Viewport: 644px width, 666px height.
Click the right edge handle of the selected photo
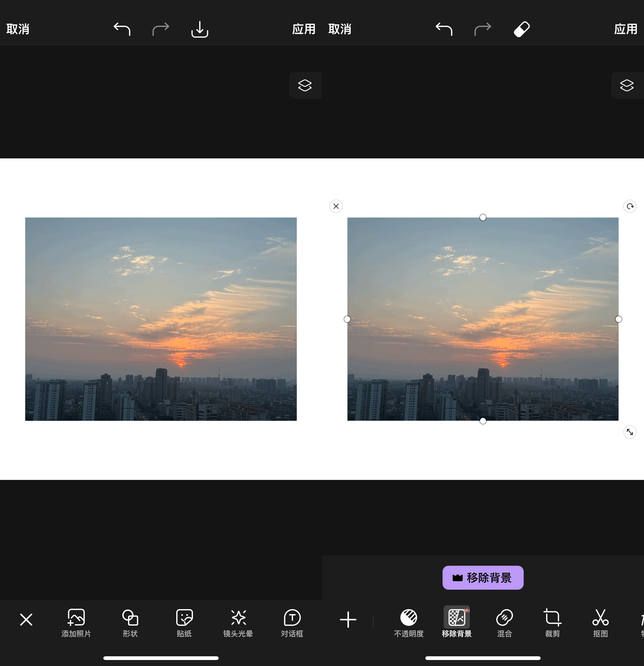click(619, 319)
